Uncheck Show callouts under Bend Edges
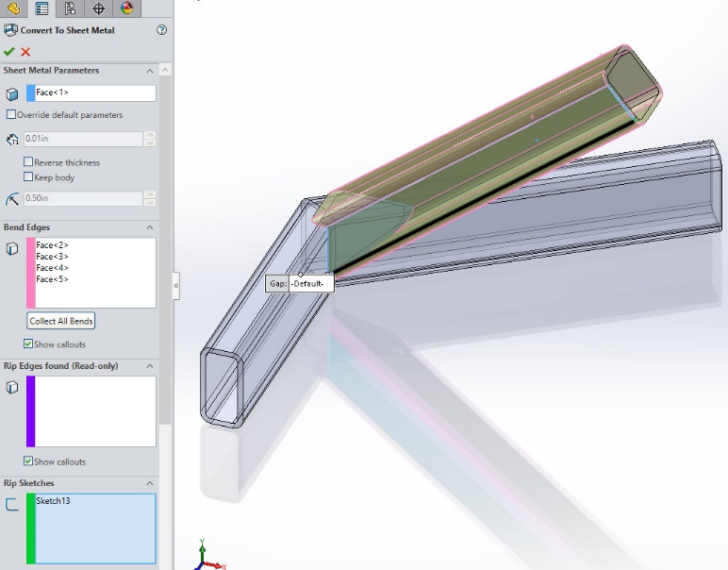This screenshot has width=728, height=570. pos(28,344)
